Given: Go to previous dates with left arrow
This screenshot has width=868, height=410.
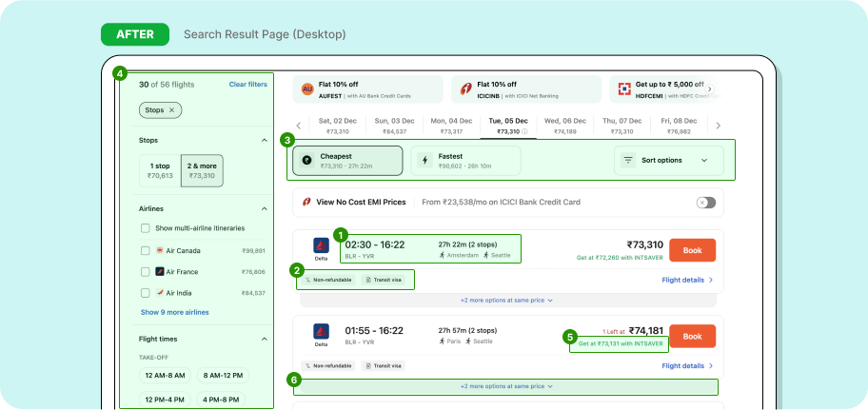Looking at the screenshot, I should (299, 126).
